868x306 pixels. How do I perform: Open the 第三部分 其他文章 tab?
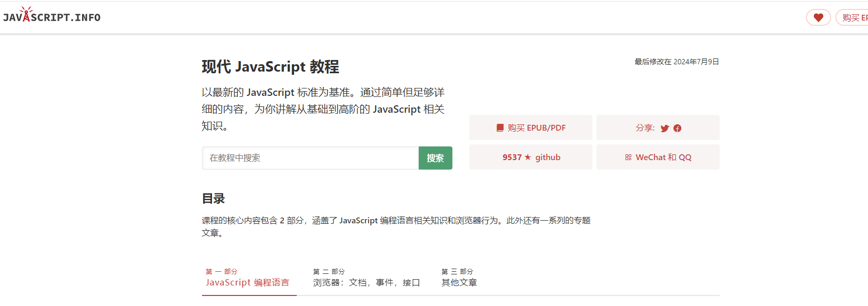pyautogui.click(x=459, y=278)
